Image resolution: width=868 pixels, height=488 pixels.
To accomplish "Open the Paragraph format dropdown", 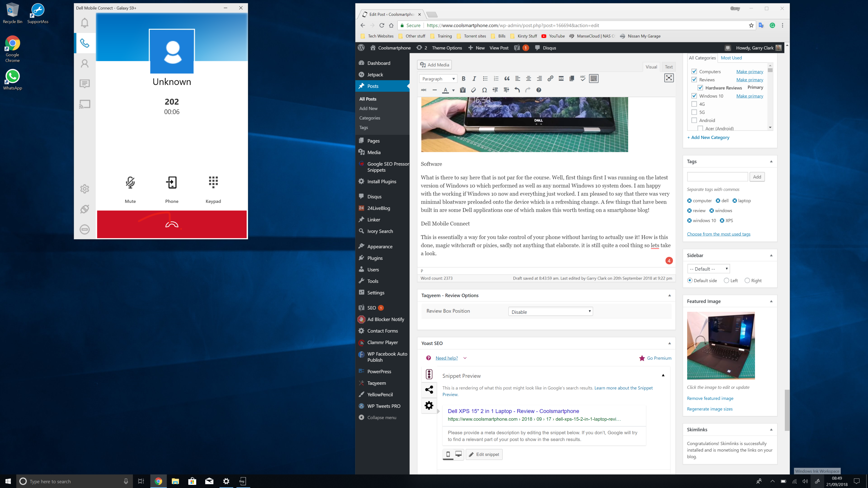I will 438,79.
